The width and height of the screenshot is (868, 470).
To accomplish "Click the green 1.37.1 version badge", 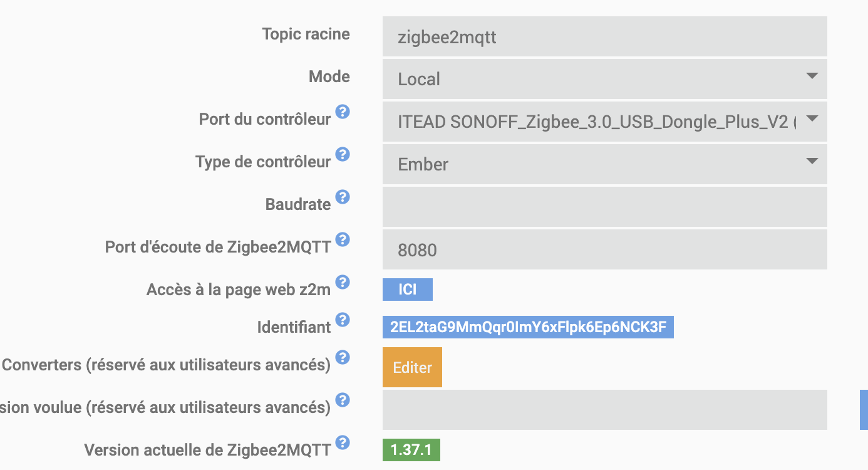I will 411,450.
